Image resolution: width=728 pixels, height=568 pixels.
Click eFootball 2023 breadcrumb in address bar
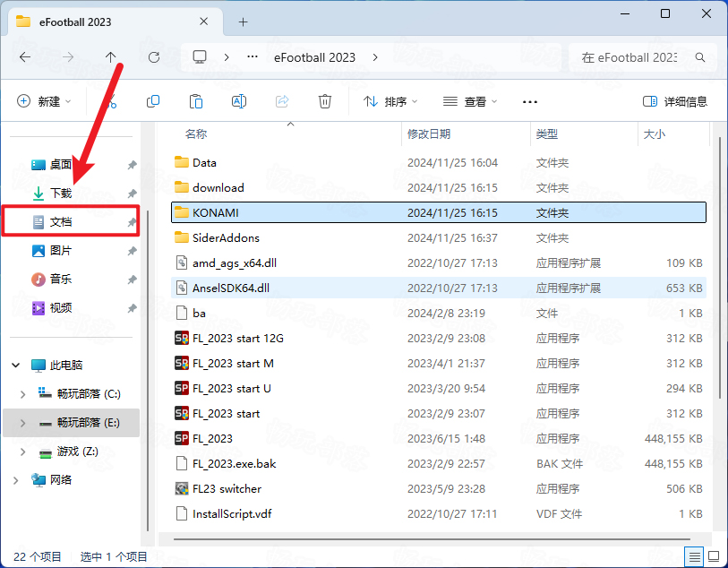click(314, 57)
